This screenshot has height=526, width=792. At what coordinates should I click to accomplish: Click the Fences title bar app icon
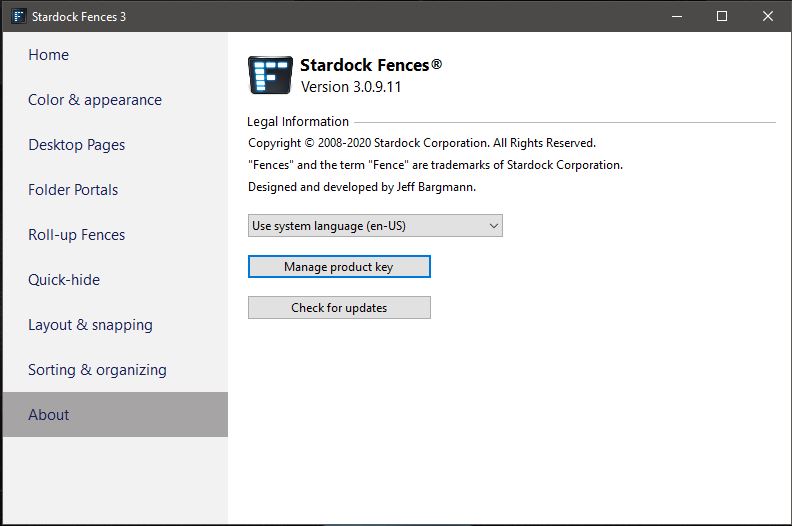tap(19, 16)
